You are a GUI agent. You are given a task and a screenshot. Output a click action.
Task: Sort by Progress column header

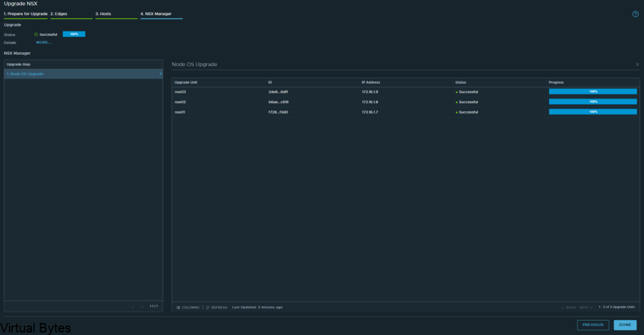pyautogui.click(x=556, y=82)
